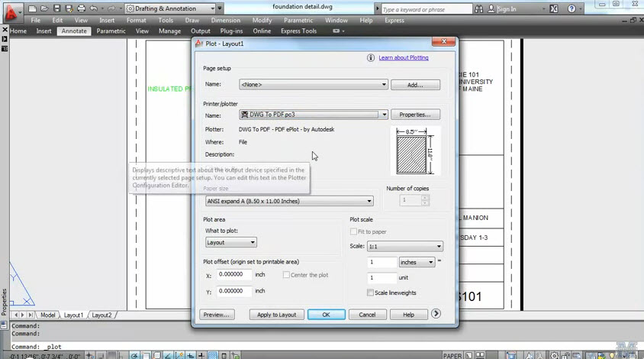Switch to the Layout2 tab
The image size is (644, 359).
(x=101, y=315)
